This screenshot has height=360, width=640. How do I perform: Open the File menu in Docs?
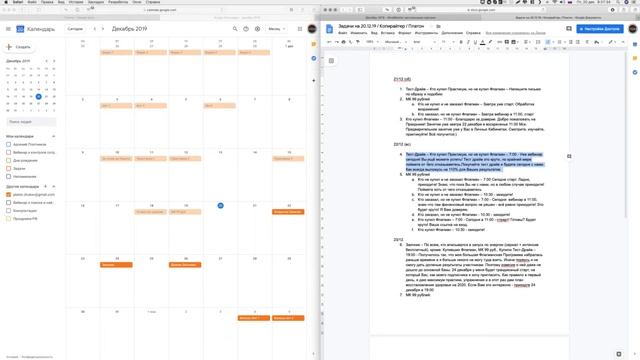coord(343,33)
